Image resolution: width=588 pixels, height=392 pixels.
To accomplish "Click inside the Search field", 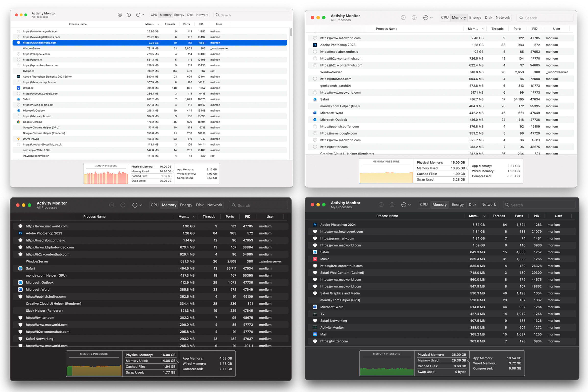I will [x=250, y=15].
